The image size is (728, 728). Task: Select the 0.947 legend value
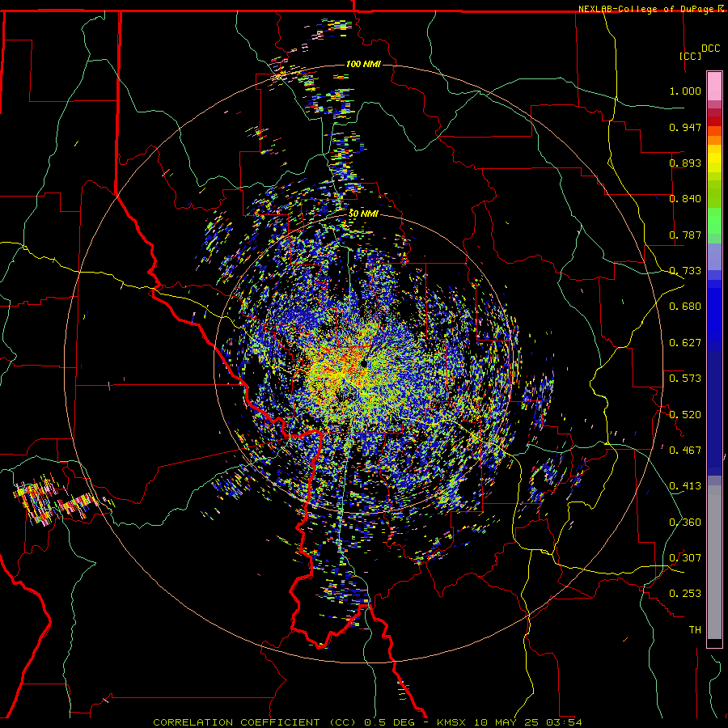point(685,127)
